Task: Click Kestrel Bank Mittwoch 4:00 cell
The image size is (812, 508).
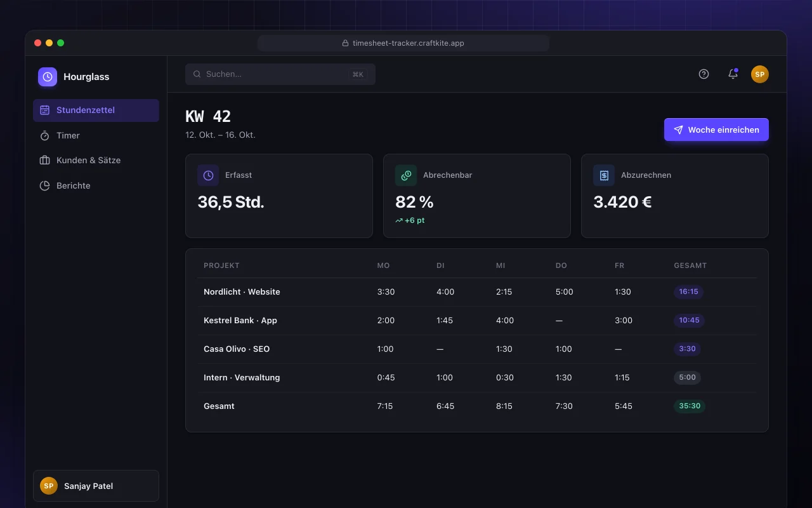Action: [x=505, y=321]
